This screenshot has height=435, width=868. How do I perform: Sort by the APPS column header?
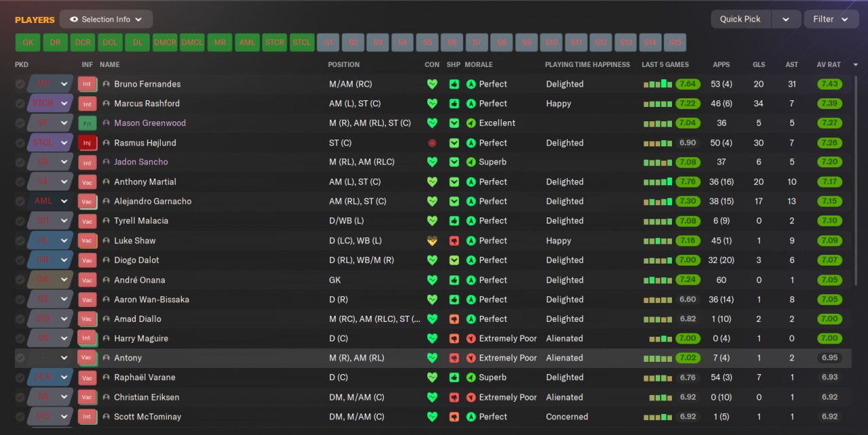[x=722, y=65]
